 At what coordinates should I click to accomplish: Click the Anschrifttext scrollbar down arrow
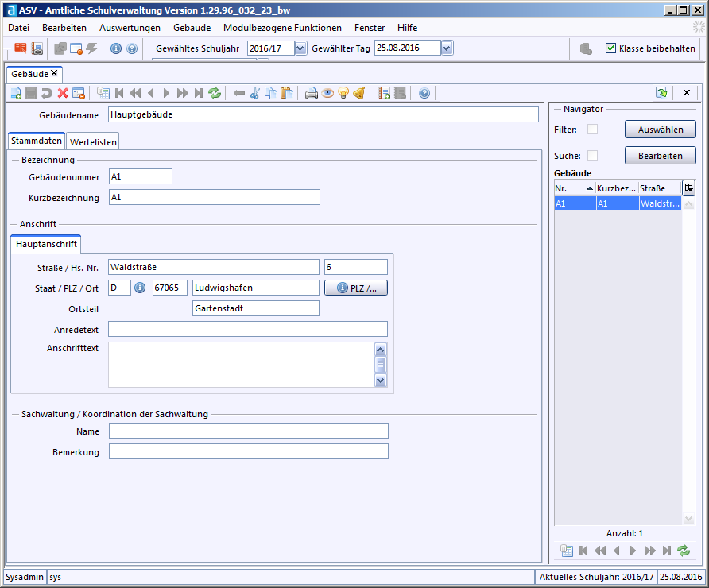380,381
